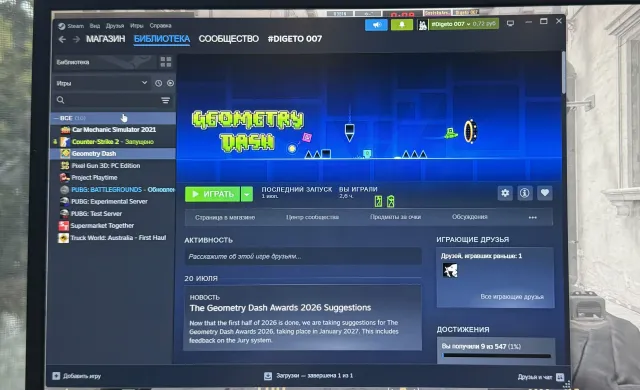Image resolution: width=640 pixels, height=390 pixels.
Task: Show game info via the info icon
Action: [524, 193]
